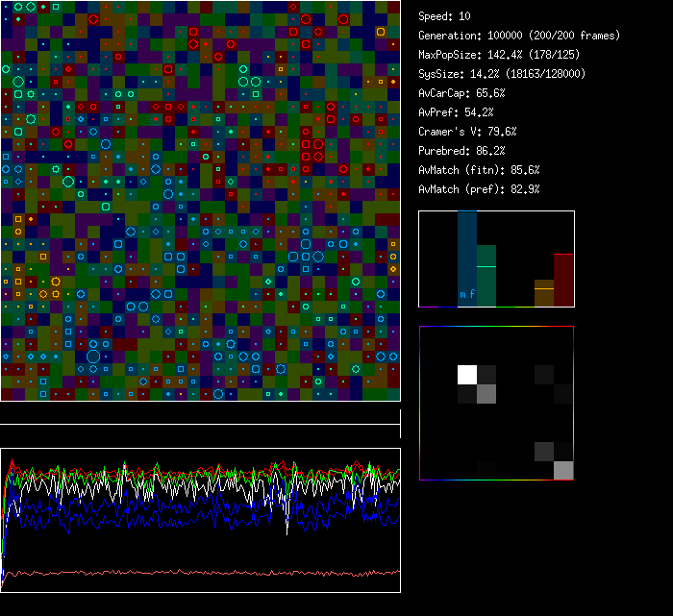The image size is (673, 616).
Task: Click the AvMatch (pref): 82.9% line
Action: pyautogui.click(x=479, y=189)
